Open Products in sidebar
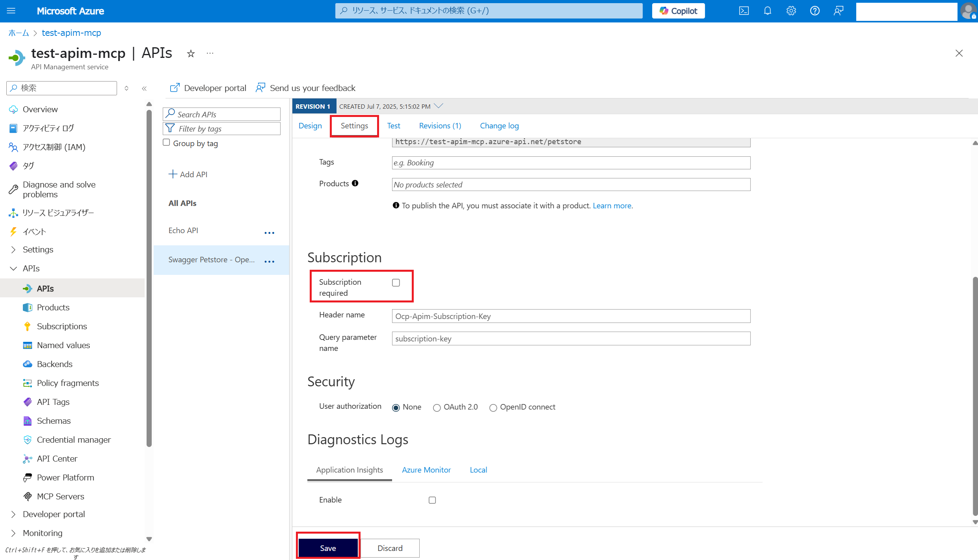Image resolution: width=978 pixels, height=560 pixels. (x=53, y=307)
